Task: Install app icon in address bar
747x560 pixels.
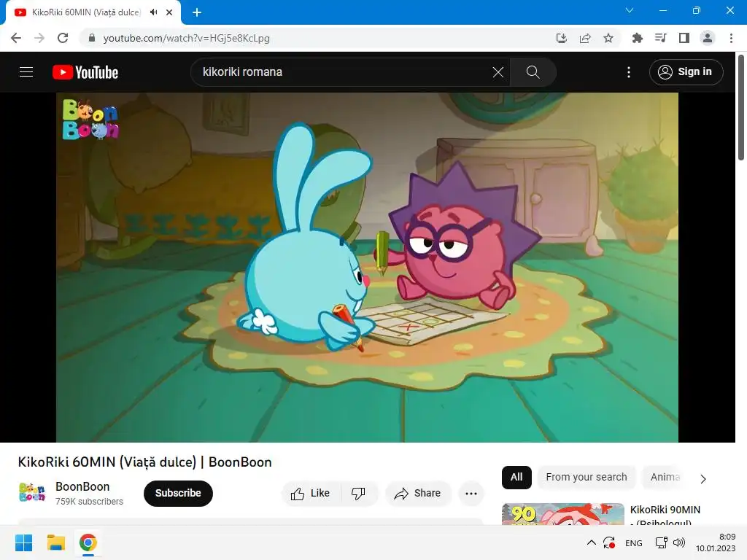Action: click(x=562, y=38)
